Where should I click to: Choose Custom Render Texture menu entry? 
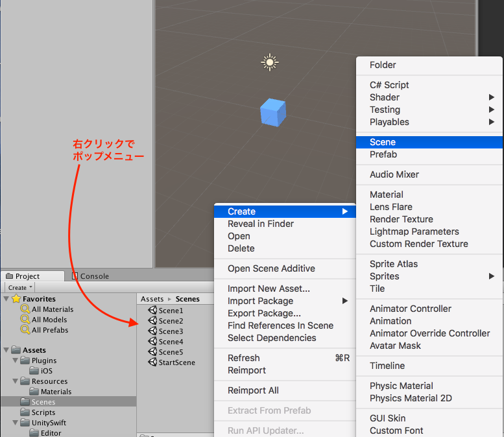tap(429, 244)
